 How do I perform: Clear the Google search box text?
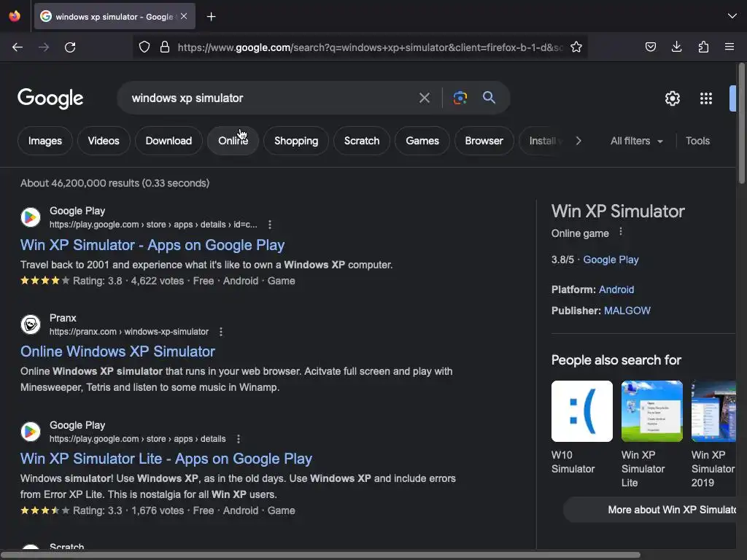pos(425,98)
